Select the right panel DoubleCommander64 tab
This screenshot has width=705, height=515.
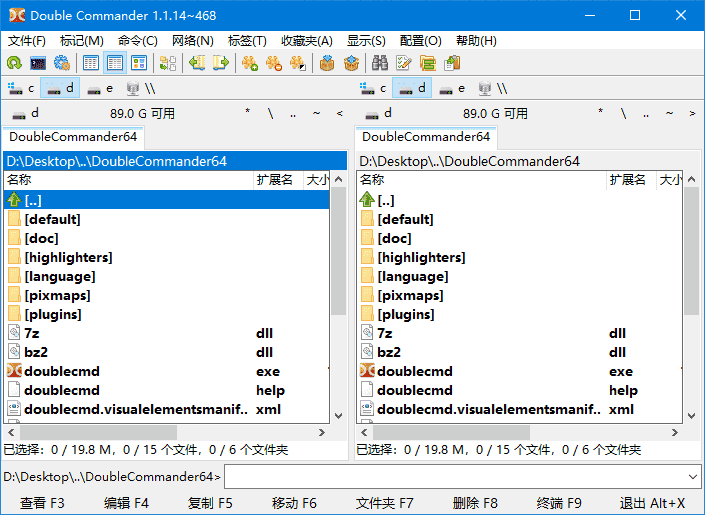click(x=426, y=137)
